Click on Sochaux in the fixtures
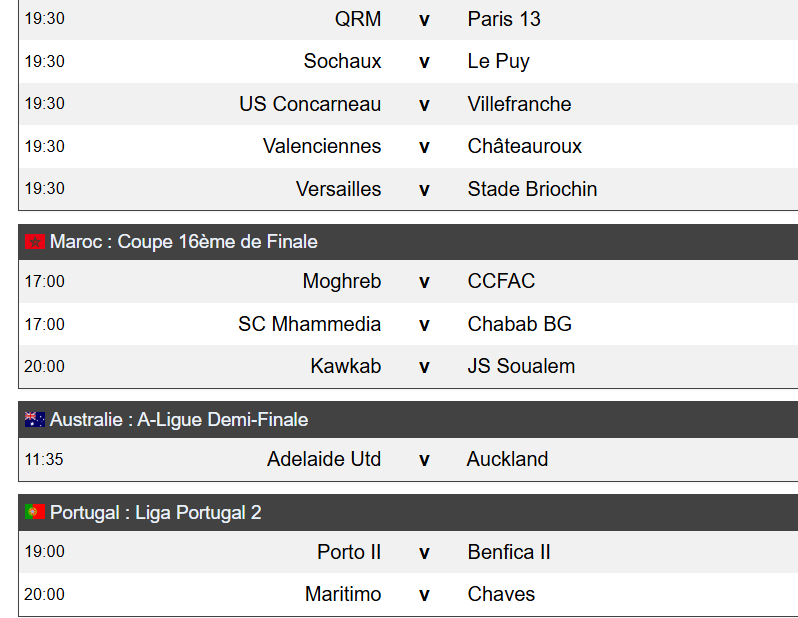The width and height of the screenshot is (798, 618). (x=343, y=61)
